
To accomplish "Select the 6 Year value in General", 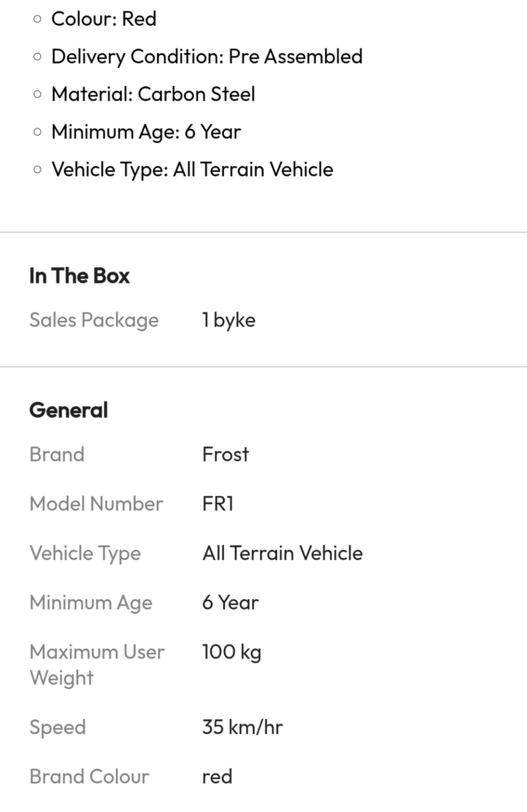I will (230, 603).
